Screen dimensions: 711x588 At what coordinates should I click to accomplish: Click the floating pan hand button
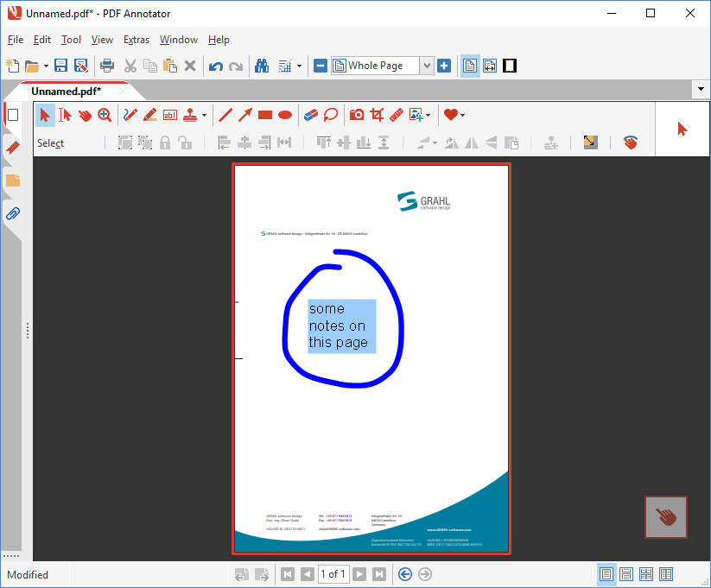[x=666, y=517]
